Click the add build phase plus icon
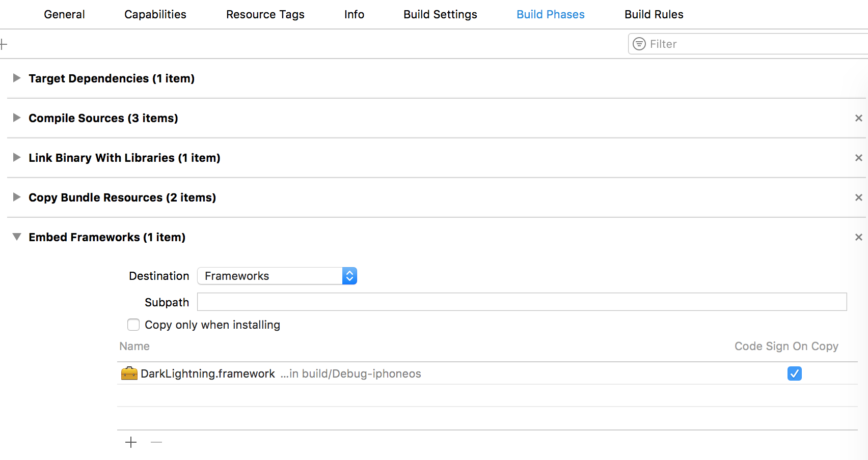This screenshot has width=868, height=460. [x=3, y=44]
